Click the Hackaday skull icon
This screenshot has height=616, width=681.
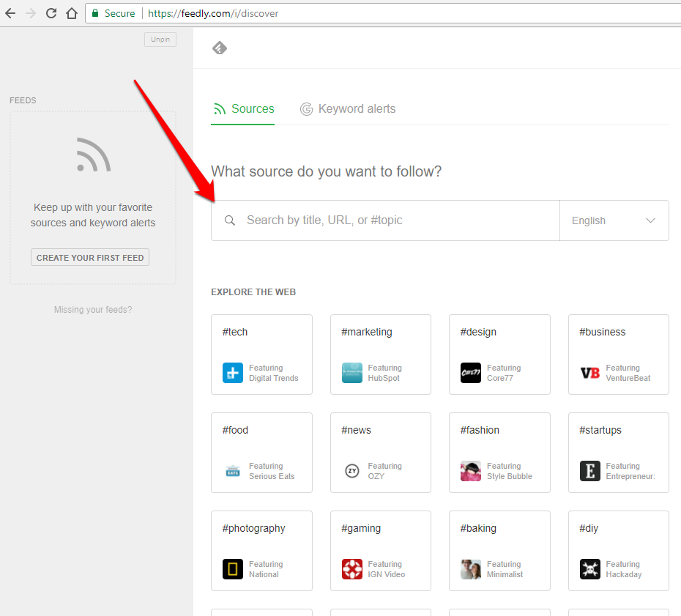tap(589, 569)
